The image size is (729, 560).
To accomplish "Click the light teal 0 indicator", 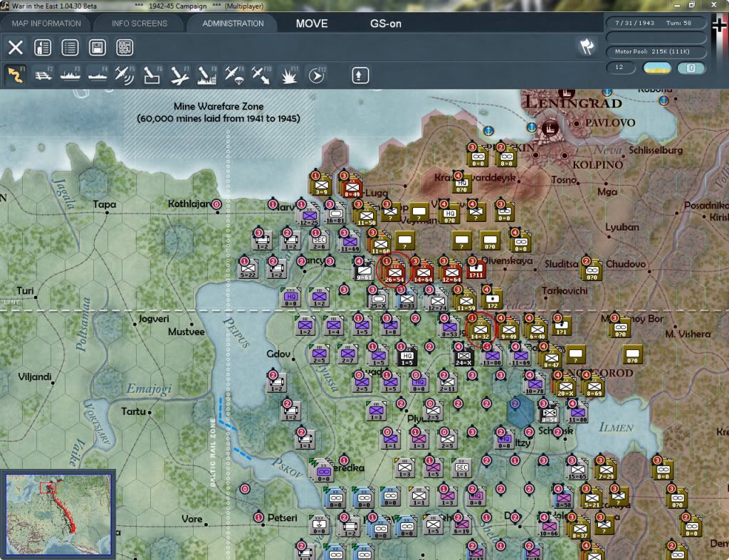I will click(691, 68).
